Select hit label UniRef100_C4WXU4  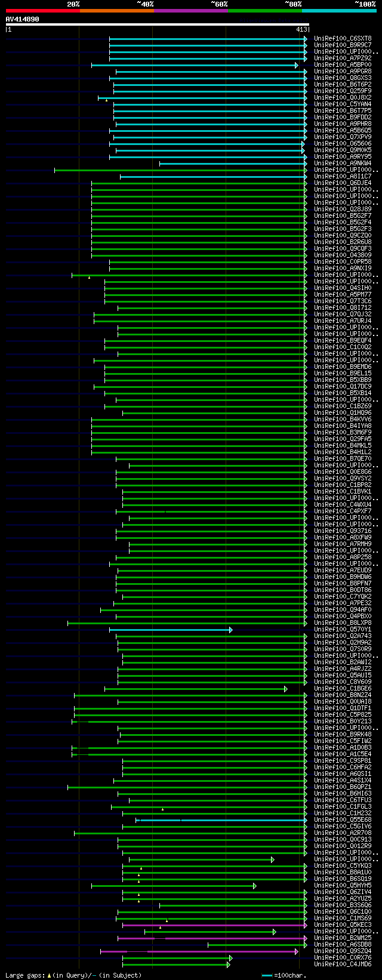click(343, 505)
